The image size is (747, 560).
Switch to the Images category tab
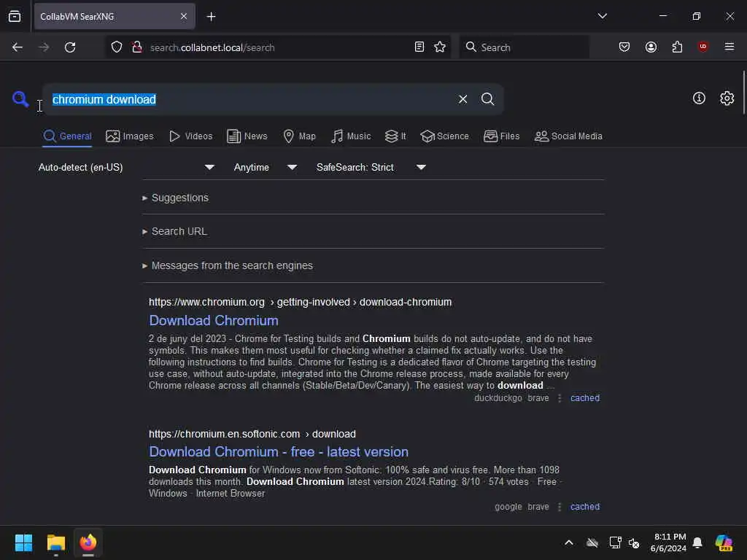(130, 136)
